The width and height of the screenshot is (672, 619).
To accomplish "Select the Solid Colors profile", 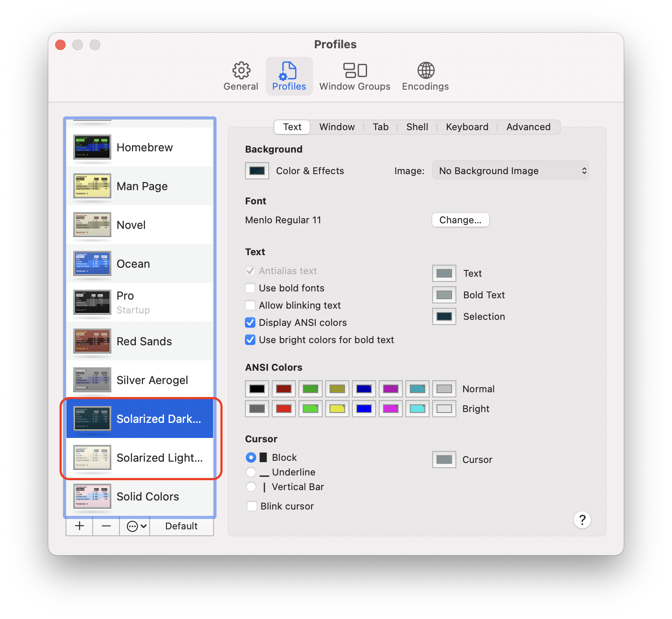I will pyautogui.click(x=140, y=496).
